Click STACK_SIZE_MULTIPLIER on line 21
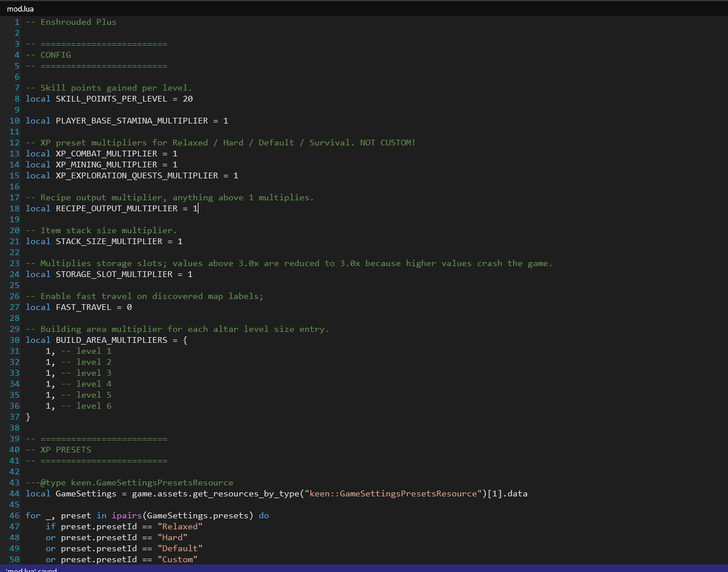Viewport: 728px width, 572px height. point(109,241)
